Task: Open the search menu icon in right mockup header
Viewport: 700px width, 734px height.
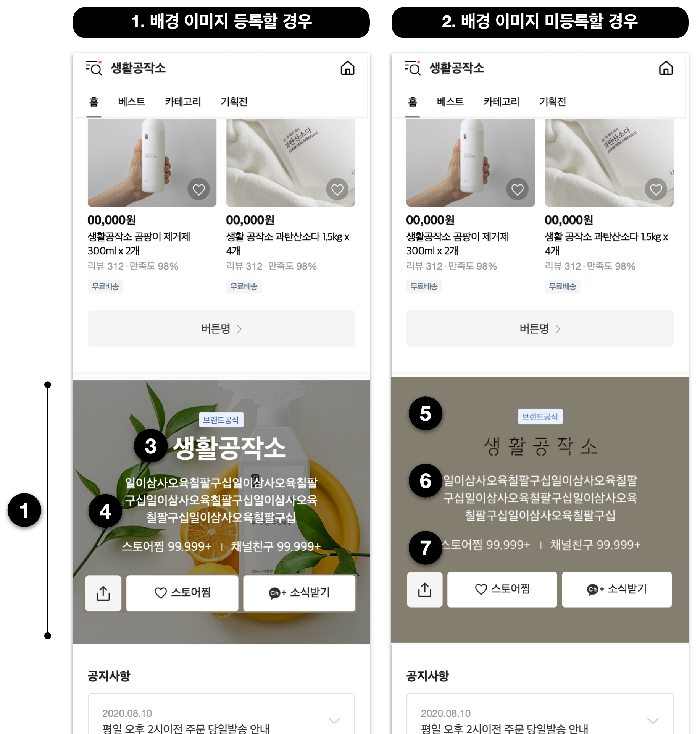Action: click(413, 68)
